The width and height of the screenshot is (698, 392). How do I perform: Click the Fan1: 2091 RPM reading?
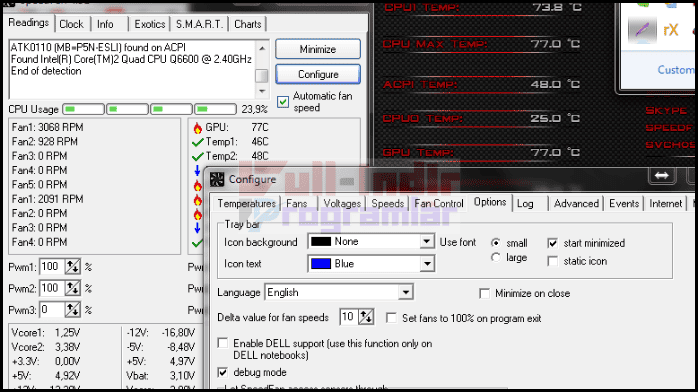48,199
